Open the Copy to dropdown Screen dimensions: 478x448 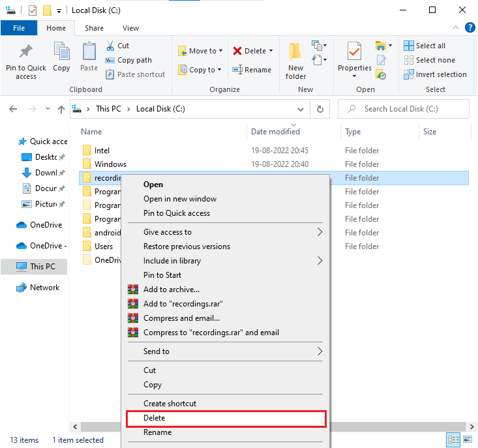(x=200, y=70)
